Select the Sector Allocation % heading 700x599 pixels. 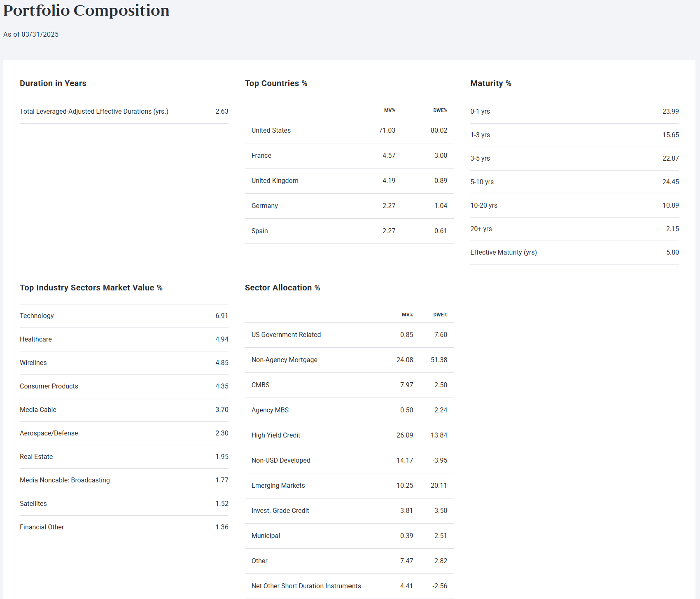pos(282,288)
